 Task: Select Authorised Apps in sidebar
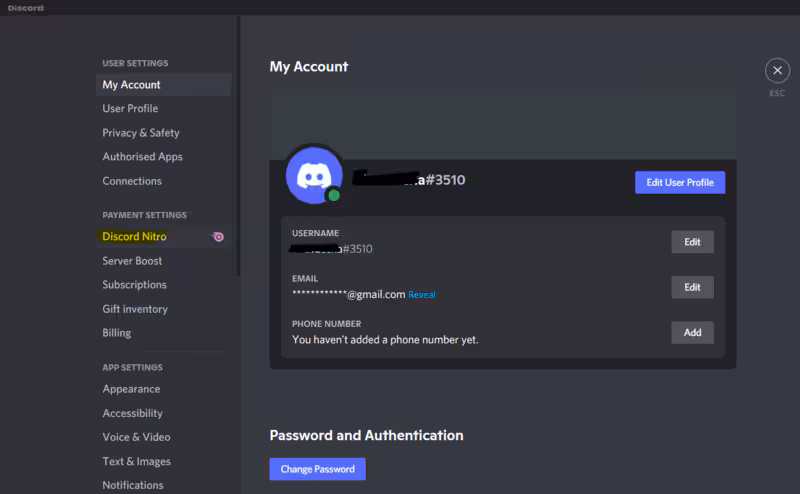(142, 157)
